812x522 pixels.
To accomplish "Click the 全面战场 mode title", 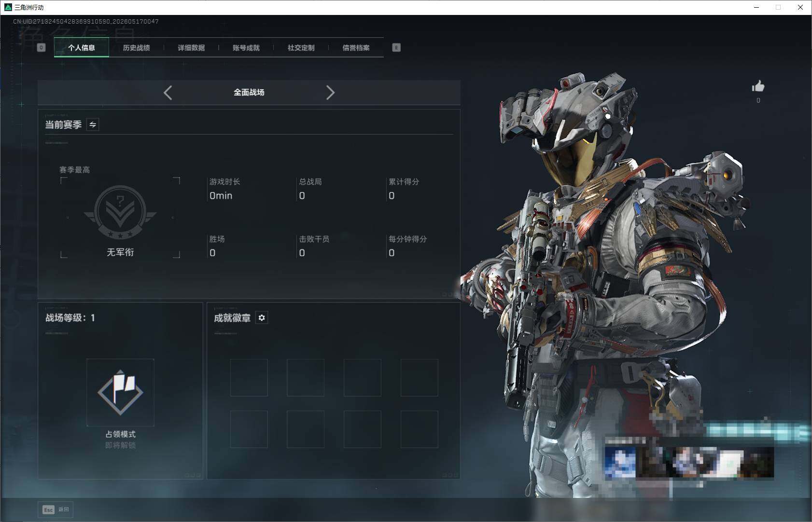I will pos(249,92).
